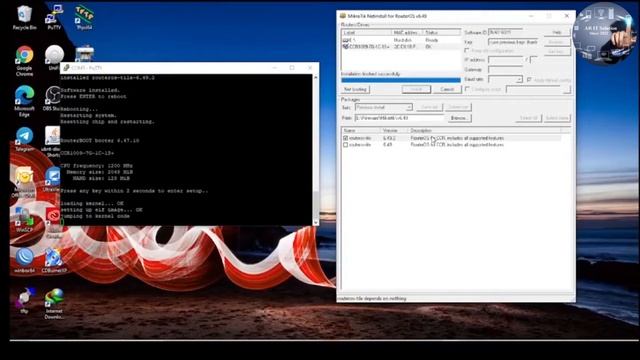The width and height of the screenshot is (640, 360).
Task: Enable the Configure script checkbox
Action: [x=467, y=89]
